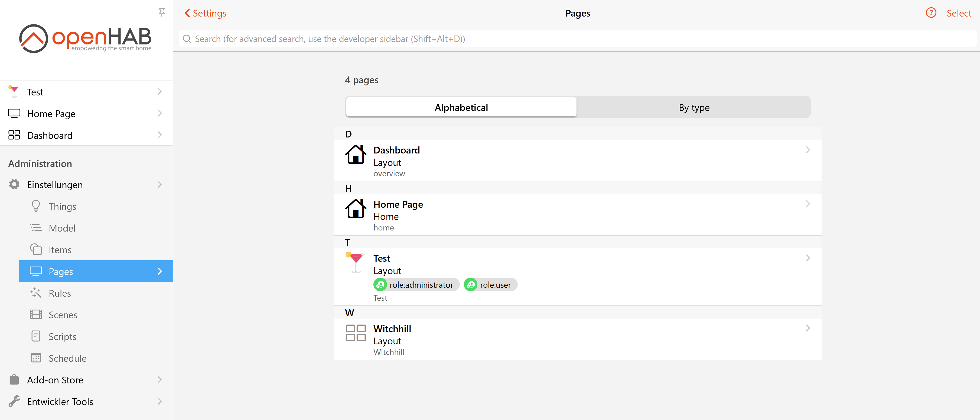This screenshot has width=980, height=420.
Task: Click the Rules magic wand icon
Action: click(x=36, y=293)
